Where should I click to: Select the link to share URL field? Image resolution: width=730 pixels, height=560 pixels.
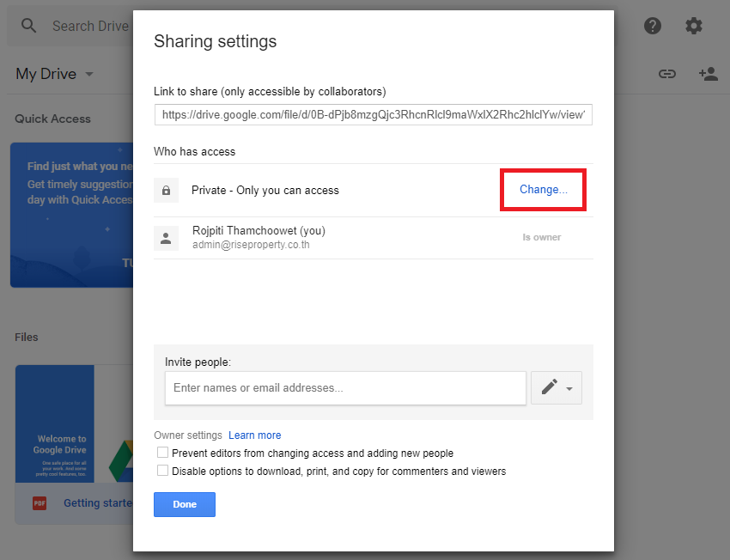pyautogui.click(x=373, y=114)
